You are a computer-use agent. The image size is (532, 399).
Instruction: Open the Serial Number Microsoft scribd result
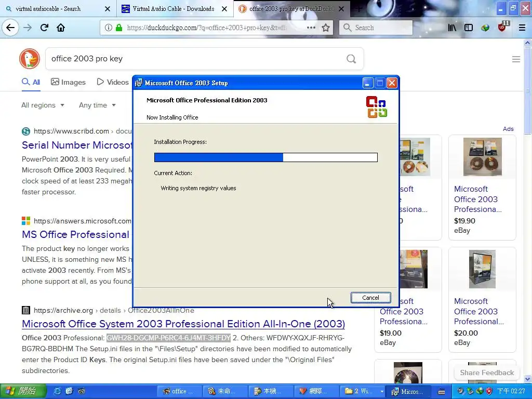click(x=77, y=145)
